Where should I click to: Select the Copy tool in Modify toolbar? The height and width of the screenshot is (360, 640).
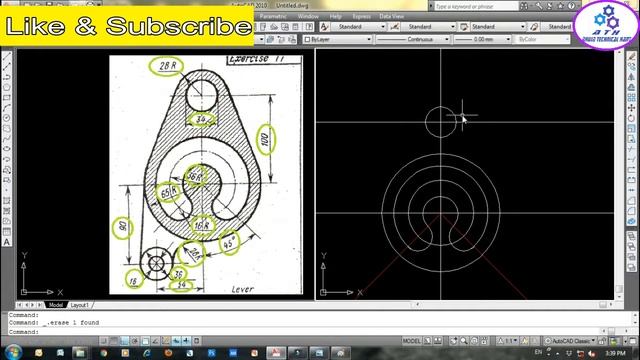(x=631, y=67)
